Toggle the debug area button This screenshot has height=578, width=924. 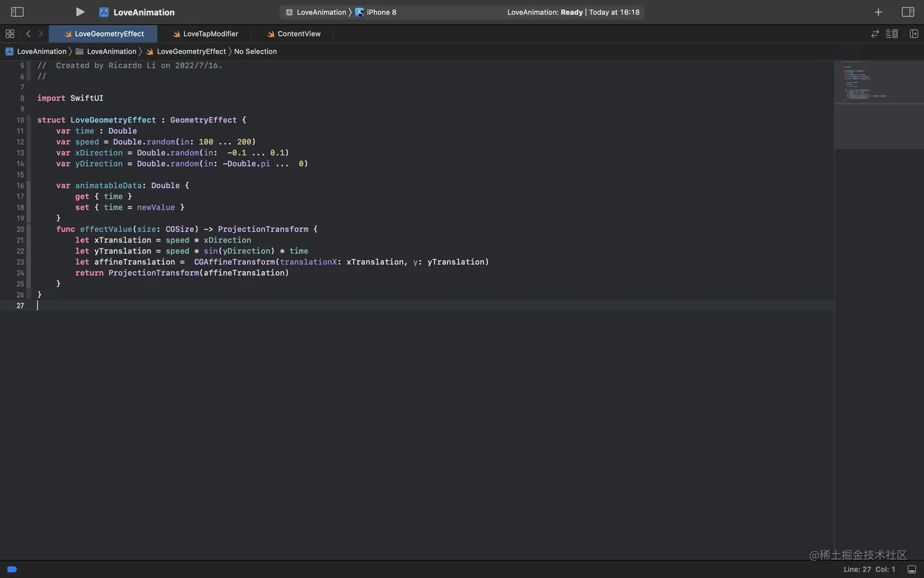(912, 569)
